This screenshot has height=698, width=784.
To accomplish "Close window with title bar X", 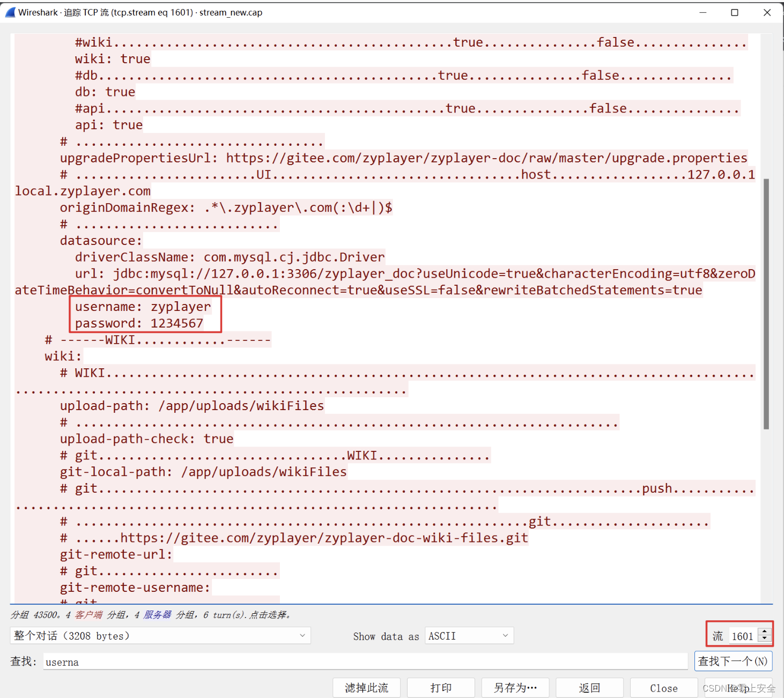I will click(x=767, y=12).
